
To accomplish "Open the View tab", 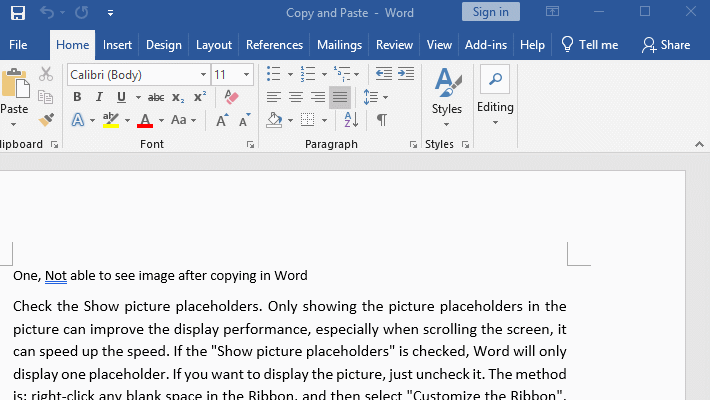I will coord(439,45).
